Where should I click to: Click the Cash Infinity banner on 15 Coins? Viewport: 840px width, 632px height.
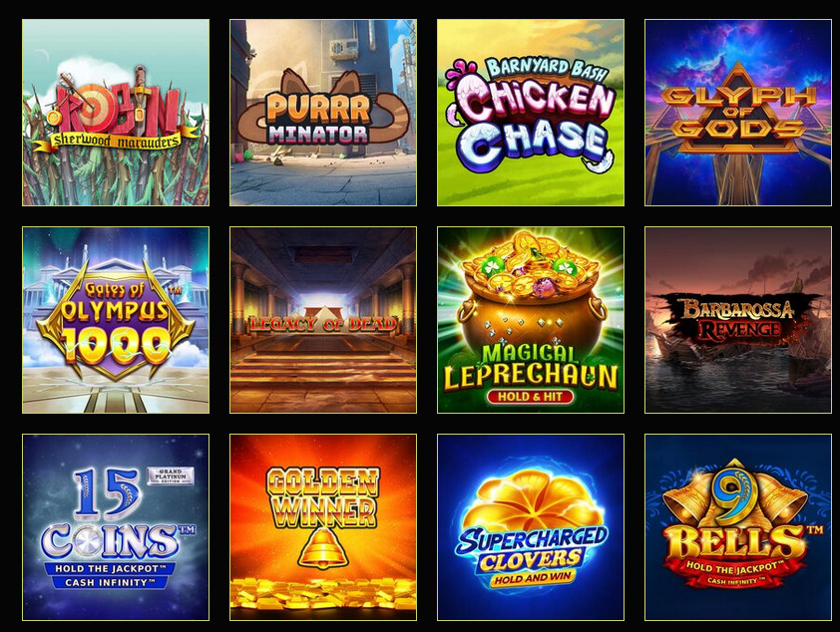(111, 582)
